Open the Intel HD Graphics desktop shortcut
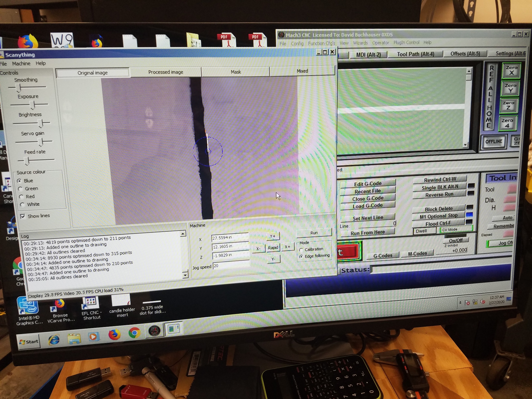Image resolution: width=532 pixels, height=399 pixels. [x=28, y=311]
